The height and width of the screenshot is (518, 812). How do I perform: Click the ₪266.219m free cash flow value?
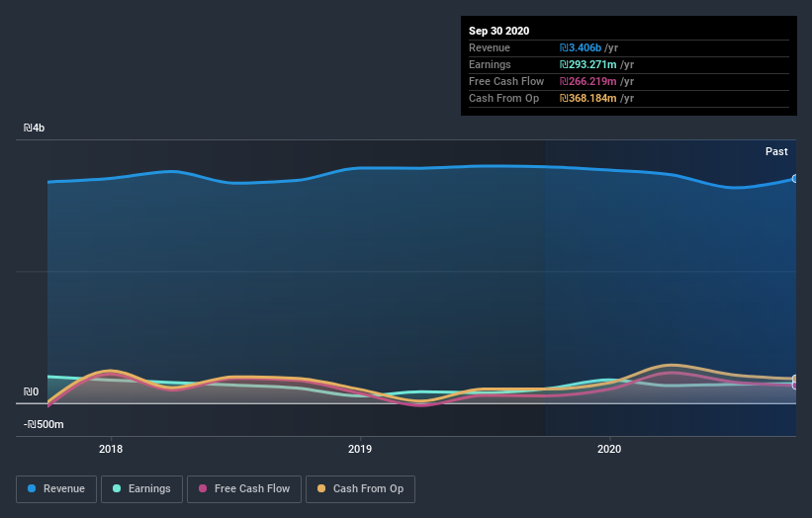pyautogui.click(x=587, y=81)
